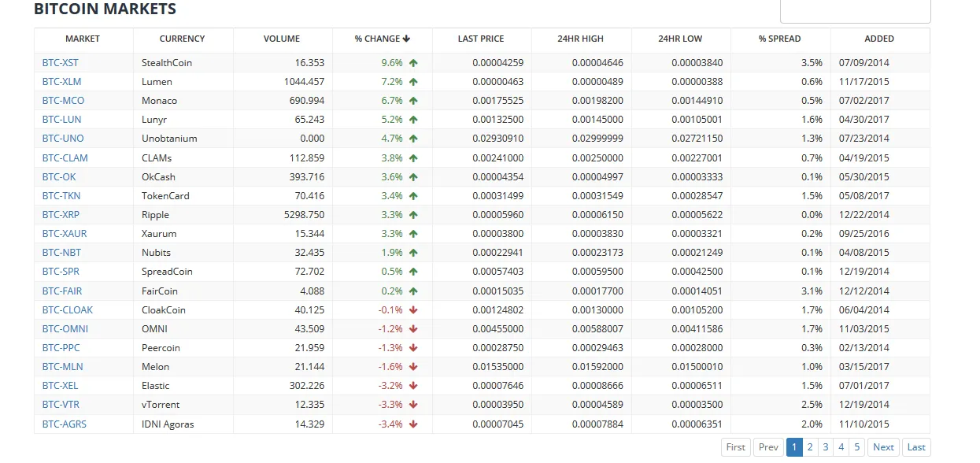This screenshot has width=980, height=463.
Task: Select page 5 in pagination
Action: [857, 447]
